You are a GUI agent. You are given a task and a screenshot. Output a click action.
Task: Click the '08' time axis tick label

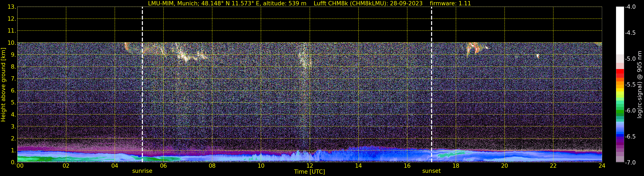[x=212, y=166]
